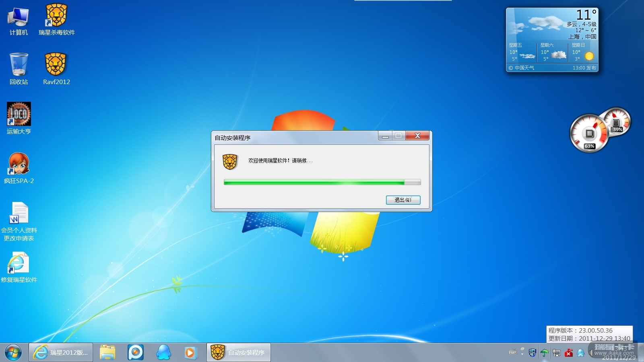
Task: Click the CPU usage gauge showing 63%
Action: pyautogui.click(x=589, y=134)
